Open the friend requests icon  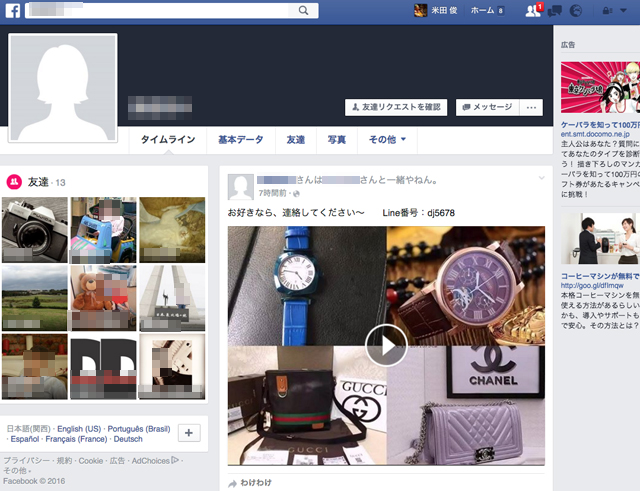click(x=533, y=11)
